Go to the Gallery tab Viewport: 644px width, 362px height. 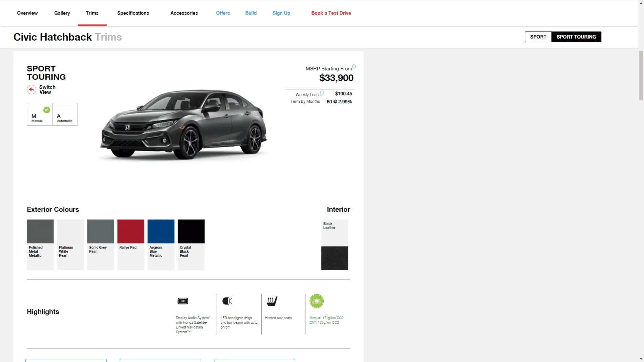(x=62, y=13)
